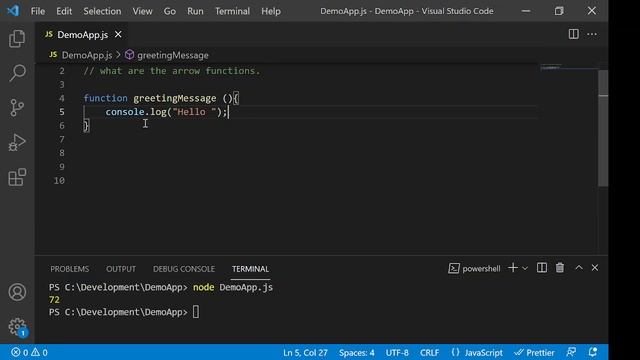Image resolution: width=640 pixels, height=360 pixels.
Task: Open the Search view in activity bar
Action: tap(17, 73)
